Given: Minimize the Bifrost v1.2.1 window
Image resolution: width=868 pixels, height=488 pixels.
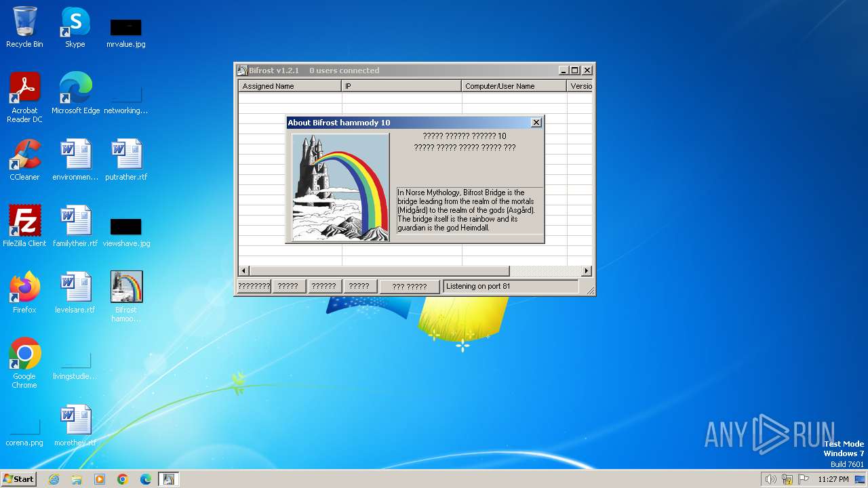Looking at the screenshot, I should click(x=564, y=70).
